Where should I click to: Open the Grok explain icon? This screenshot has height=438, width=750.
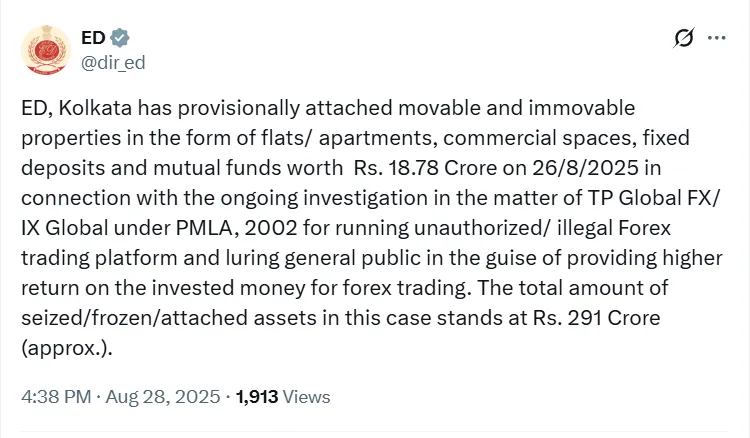coord(684,39)
